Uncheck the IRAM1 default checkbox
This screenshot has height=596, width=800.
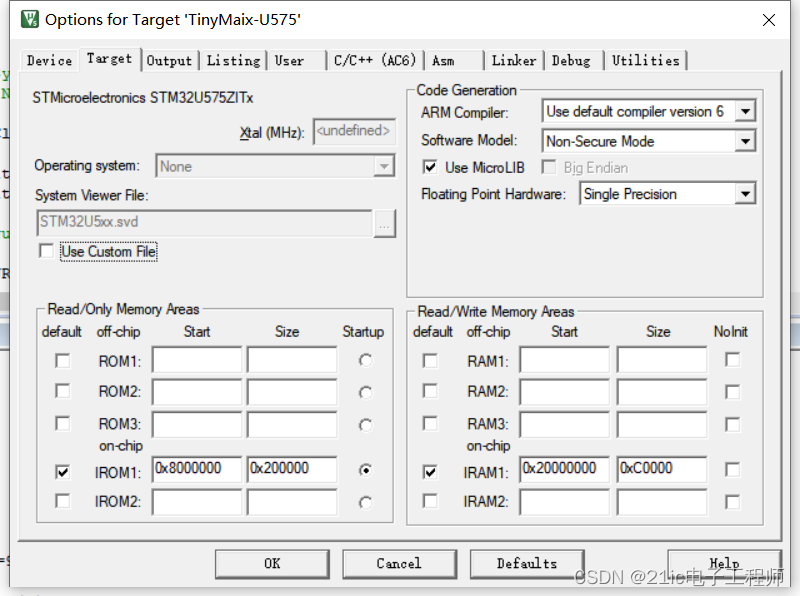coord(430,472)
